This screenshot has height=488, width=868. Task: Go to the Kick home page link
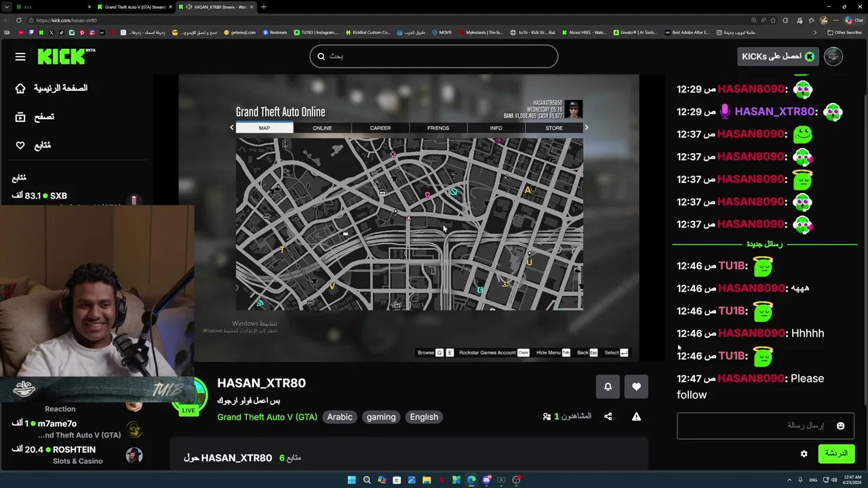pos(61,88)
